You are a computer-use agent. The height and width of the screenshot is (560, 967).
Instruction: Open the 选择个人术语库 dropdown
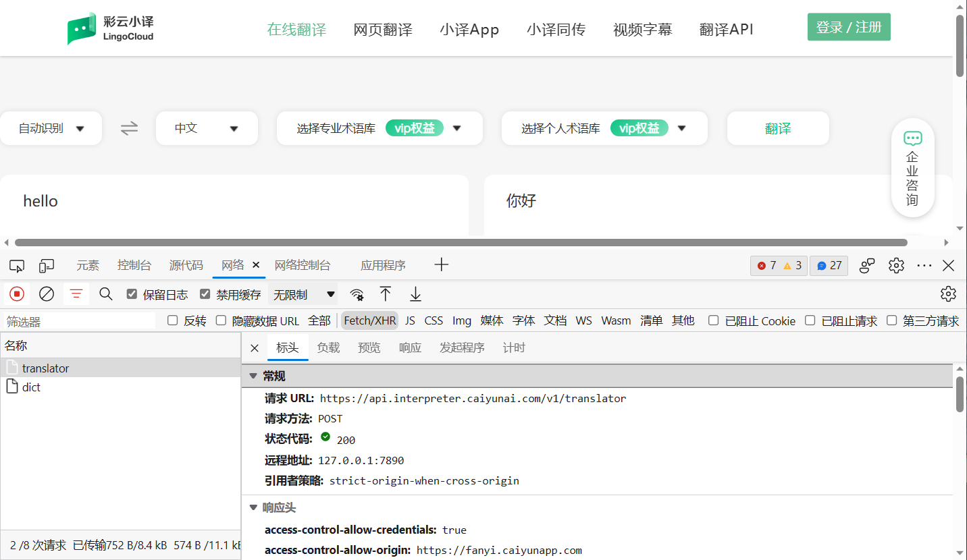pyautogui.click(x=604, y=128)
